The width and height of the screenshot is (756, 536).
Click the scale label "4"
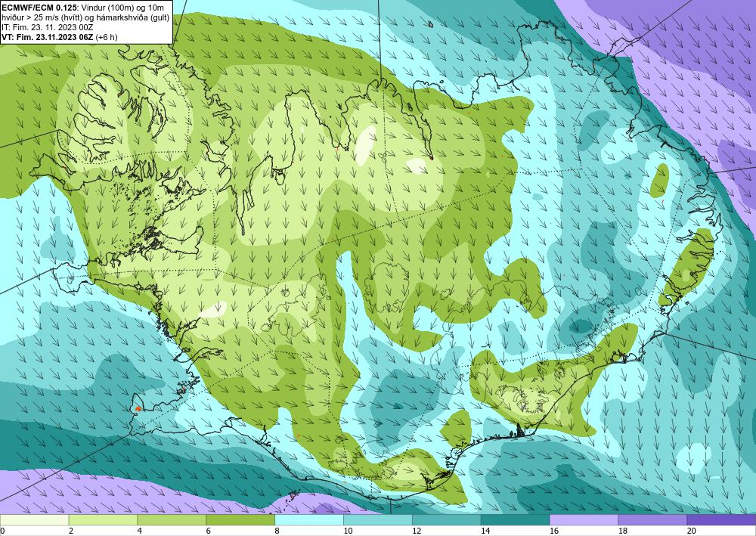tap(139, 531)
